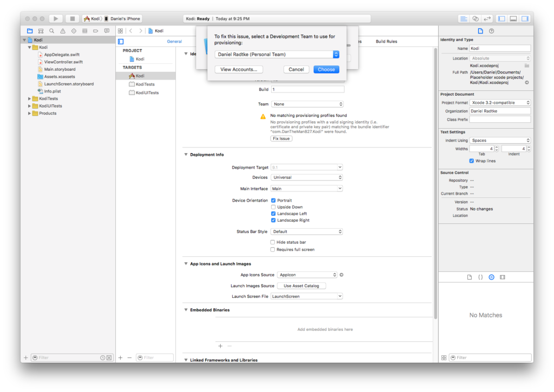Open the Team dropdown
Screen dimensions: 554x392
[307, 104]
